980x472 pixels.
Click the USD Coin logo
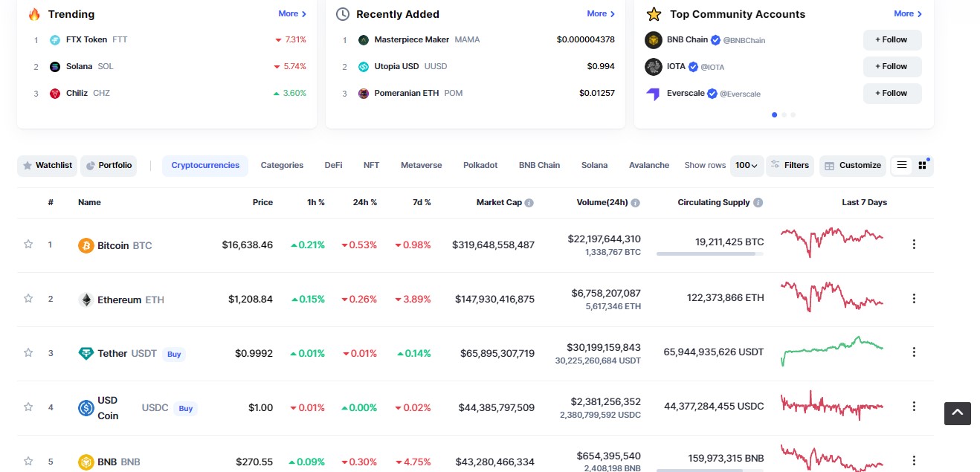(x=86, y=408)
